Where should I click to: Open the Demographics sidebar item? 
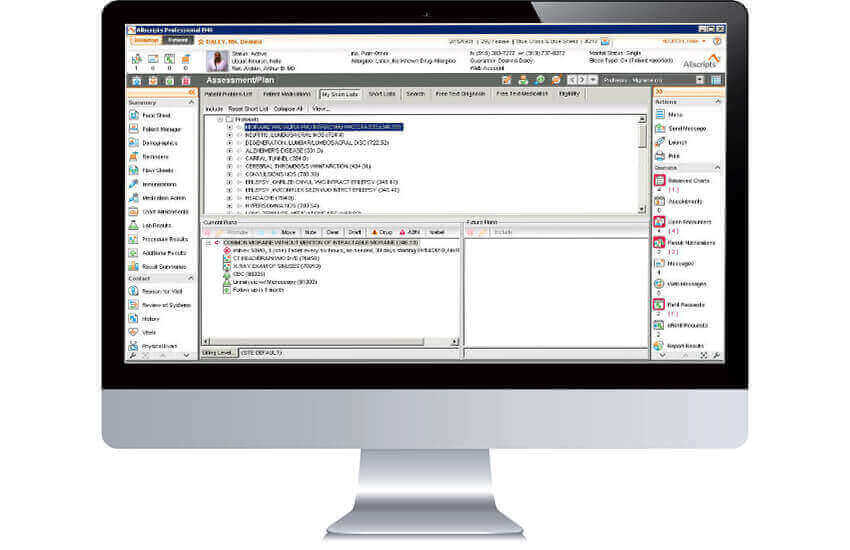coord(152,143)
